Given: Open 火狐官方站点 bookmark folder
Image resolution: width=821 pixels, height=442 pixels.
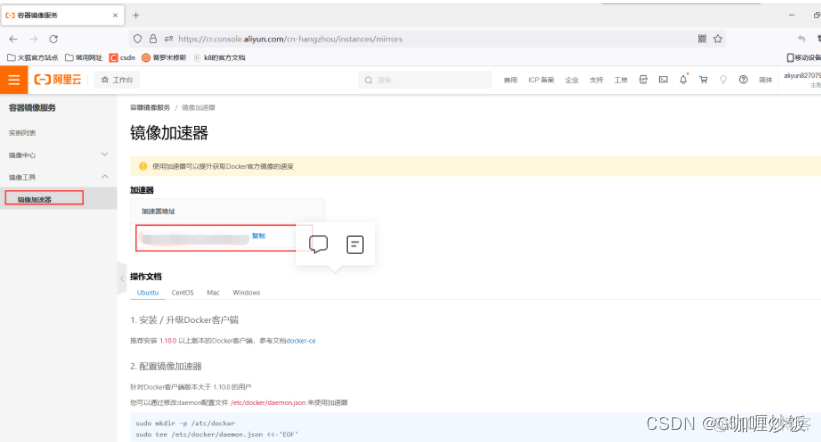Looking at the screenshot, I should (x=32, y=58).
